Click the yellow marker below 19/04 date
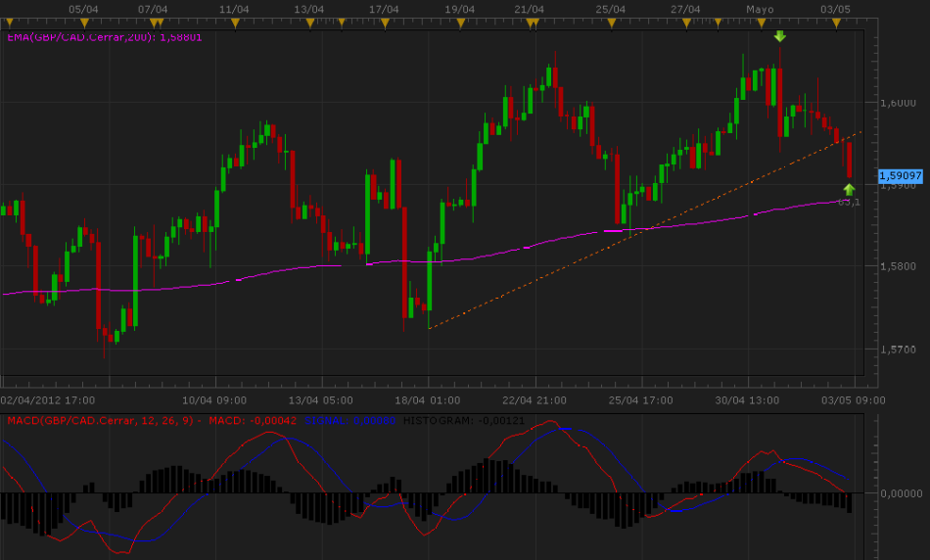 (460, 22)
